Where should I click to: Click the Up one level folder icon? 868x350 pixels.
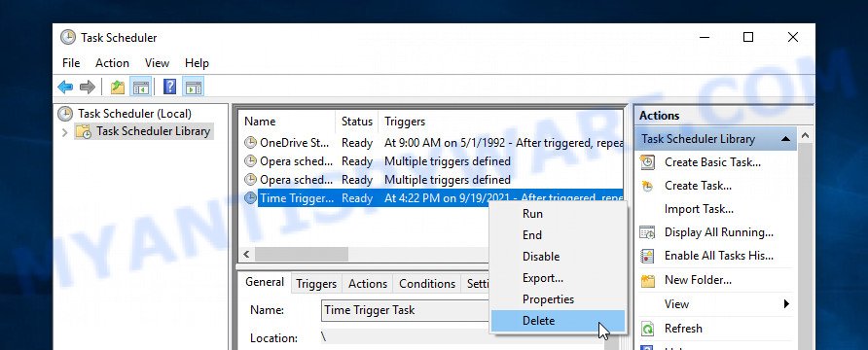click(x=118, y=87)
